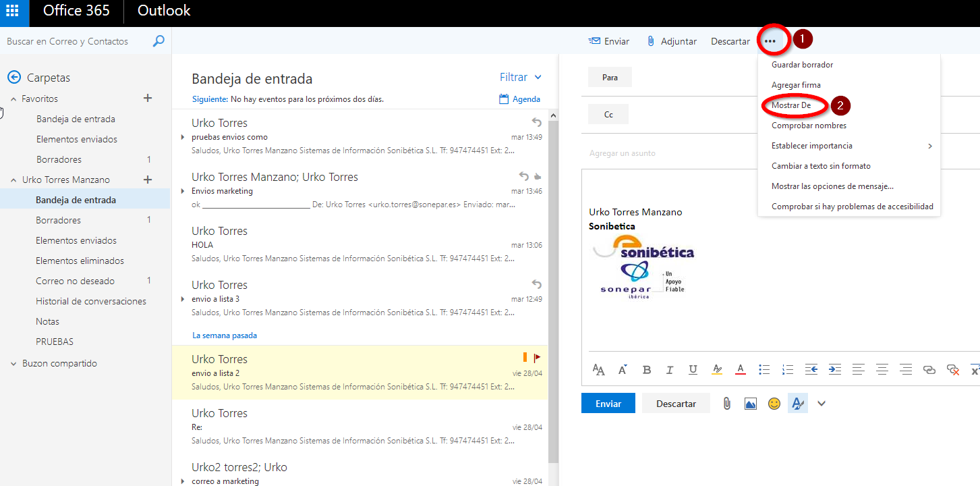Image resolution: width=980 pixels, height=486 pixels.
Task: Expand more compose options chevron
Action: [x=822, y=404]
